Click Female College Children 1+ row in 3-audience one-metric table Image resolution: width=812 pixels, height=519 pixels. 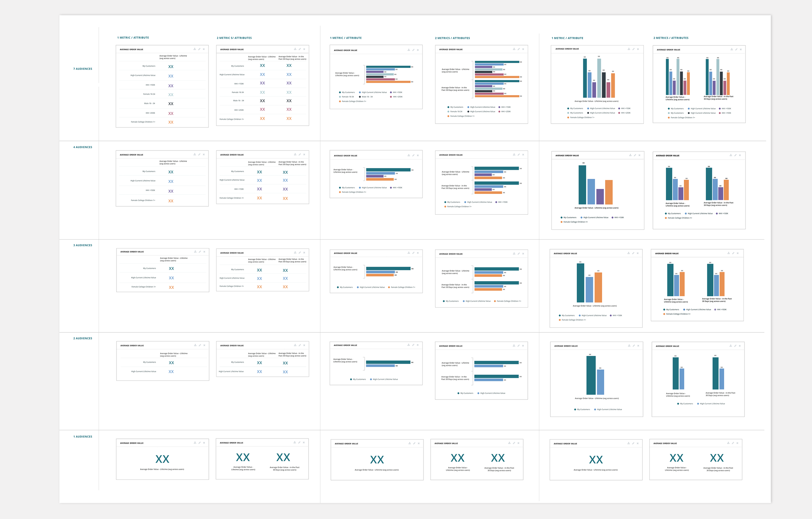point(163,287)
